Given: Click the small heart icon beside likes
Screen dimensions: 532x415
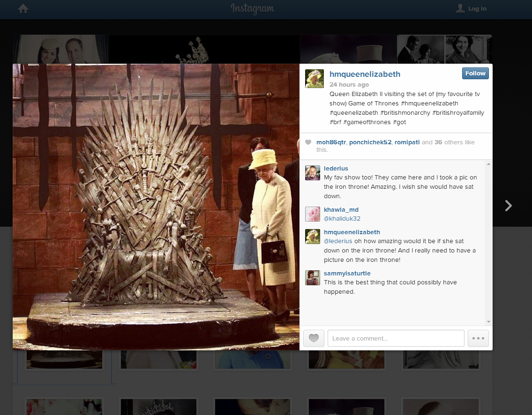Looking at the screenshot, I should [x=308, y=142].
